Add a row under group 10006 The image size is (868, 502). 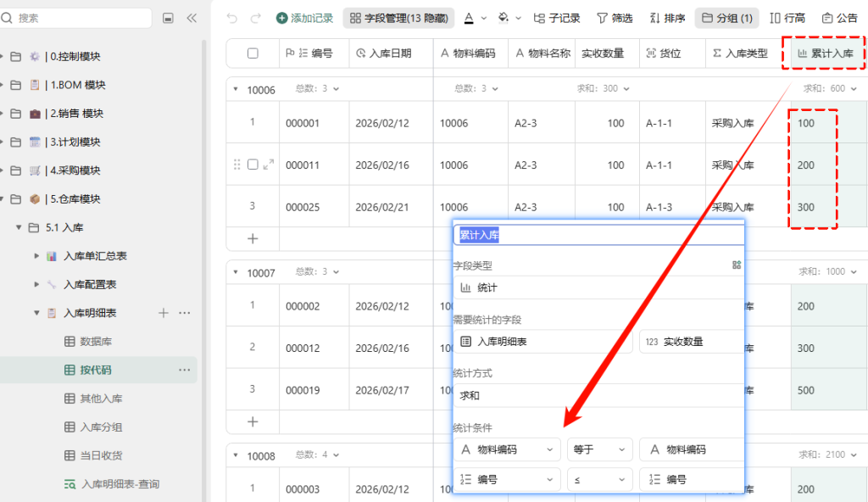tap(253, 239)
